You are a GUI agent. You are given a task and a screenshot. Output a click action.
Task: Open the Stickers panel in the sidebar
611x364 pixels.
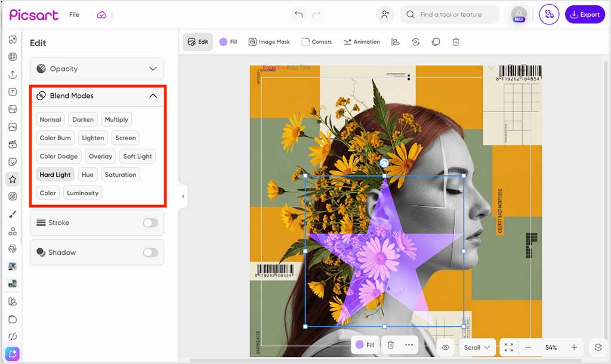click(13, 161)
